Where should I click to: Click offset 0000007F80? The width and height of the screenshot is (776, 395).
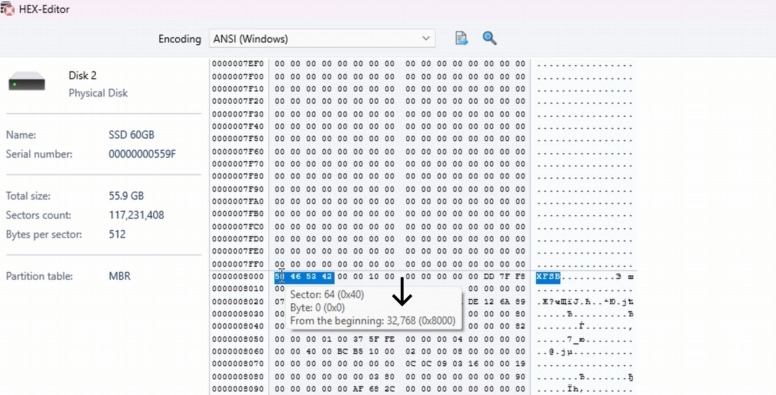238,176
